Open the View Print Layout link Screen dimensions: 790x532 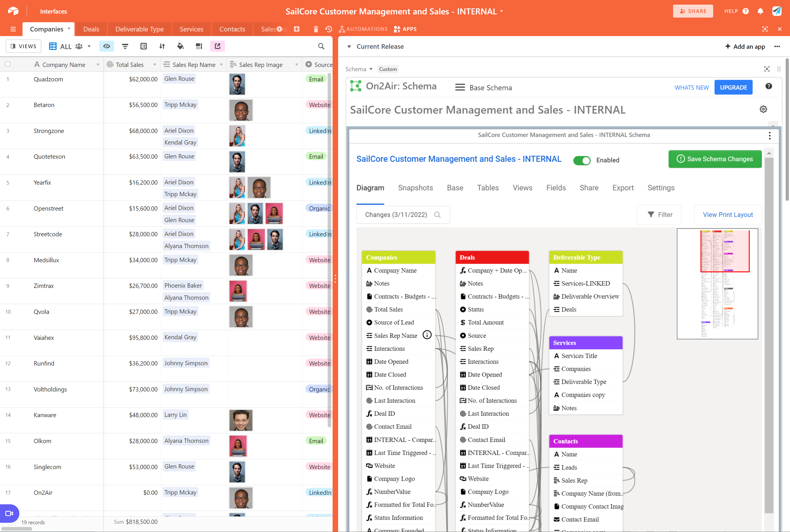[x=728, y=215]
